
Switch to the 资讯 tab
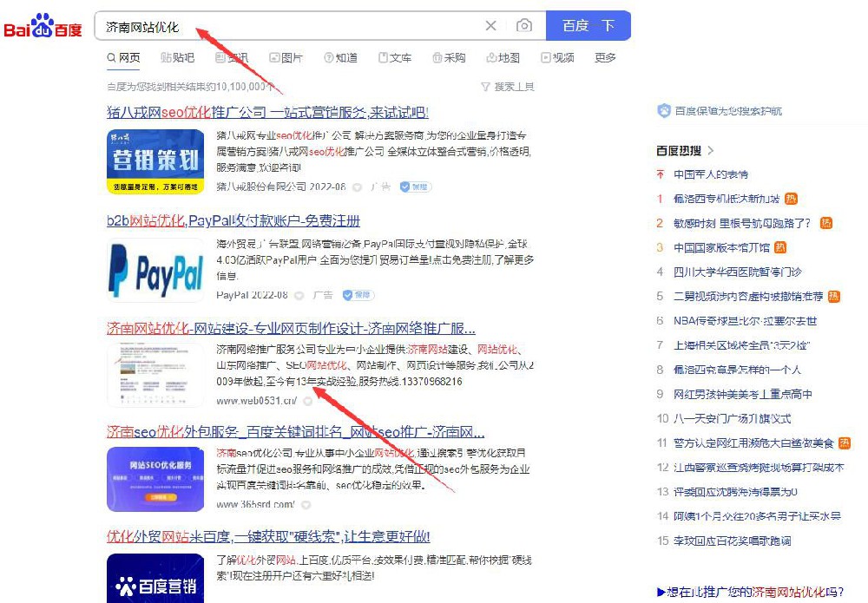pyautogui.click(x=232, y=57)
